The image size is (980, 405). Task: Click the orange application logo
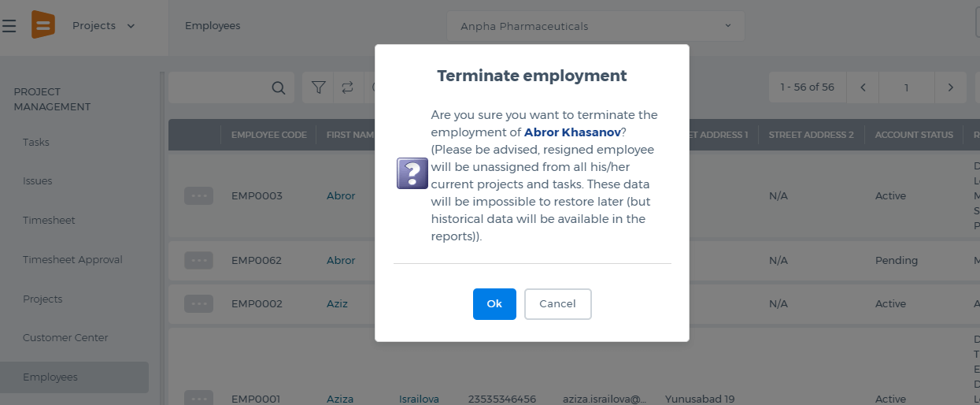[x=43, y=25]
